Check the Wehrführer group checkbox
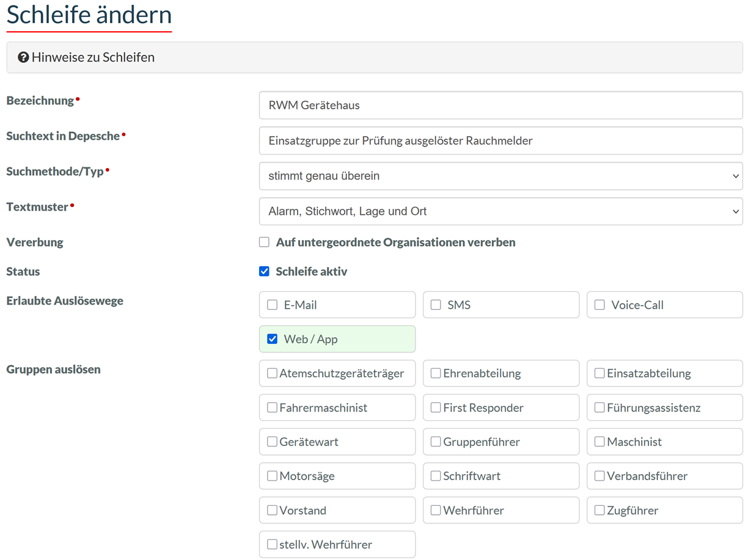Image resolution: width=748 pixels, height=560 pixels. tap(436, 510)
